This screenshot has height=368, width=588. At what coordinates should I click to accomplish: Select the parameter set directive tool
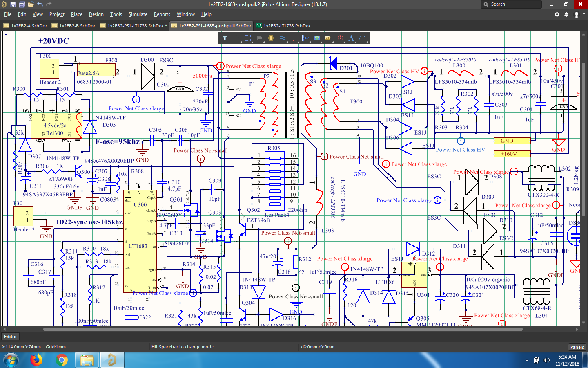coord(340,38)
